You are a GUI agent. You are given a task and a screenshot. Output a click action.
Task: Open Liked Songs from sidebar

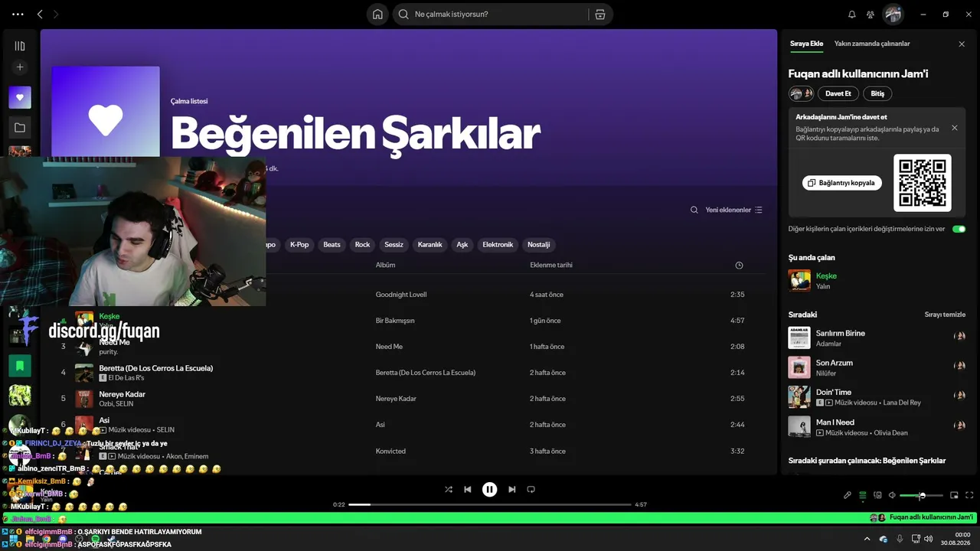[20, 97]
